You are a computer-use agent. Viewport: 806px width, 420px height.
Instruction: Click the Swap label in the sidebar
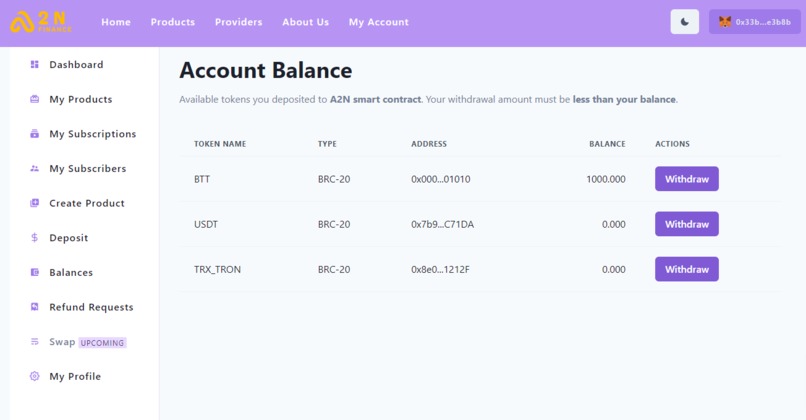pos(62,342)
